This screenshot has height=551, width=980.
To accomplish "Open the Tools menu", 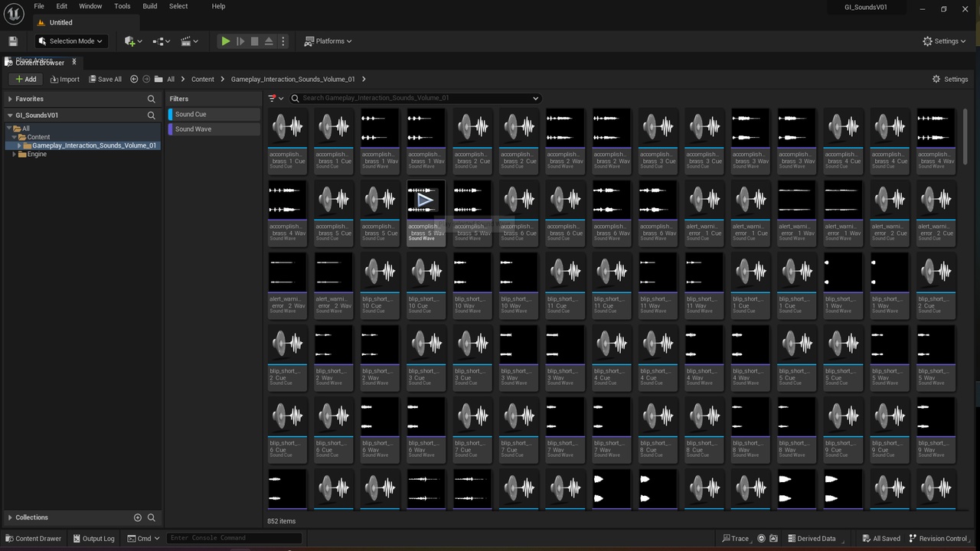I will 122,6.
